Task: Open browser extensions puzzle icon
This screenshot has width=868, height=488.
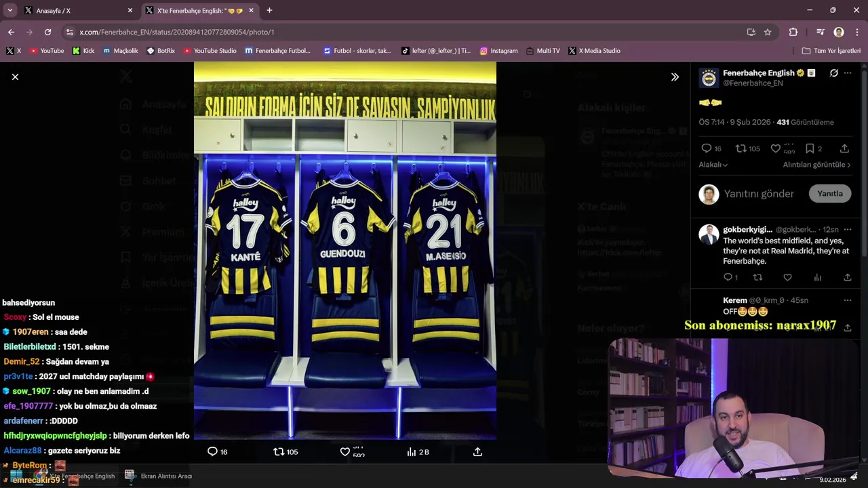Action: pos(793,32)
